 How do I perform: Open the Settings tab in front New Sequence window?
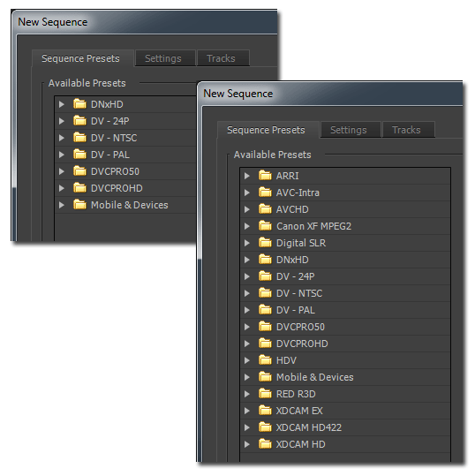[350, 130]
